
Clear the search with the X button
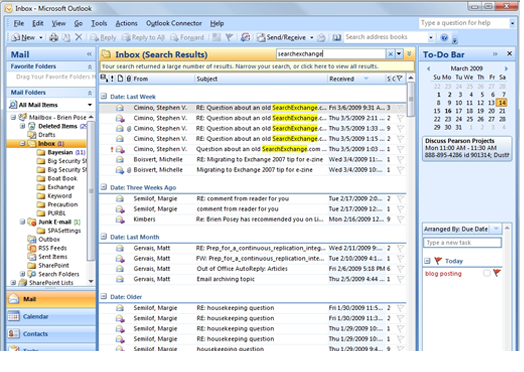click(x=390, y=54)
